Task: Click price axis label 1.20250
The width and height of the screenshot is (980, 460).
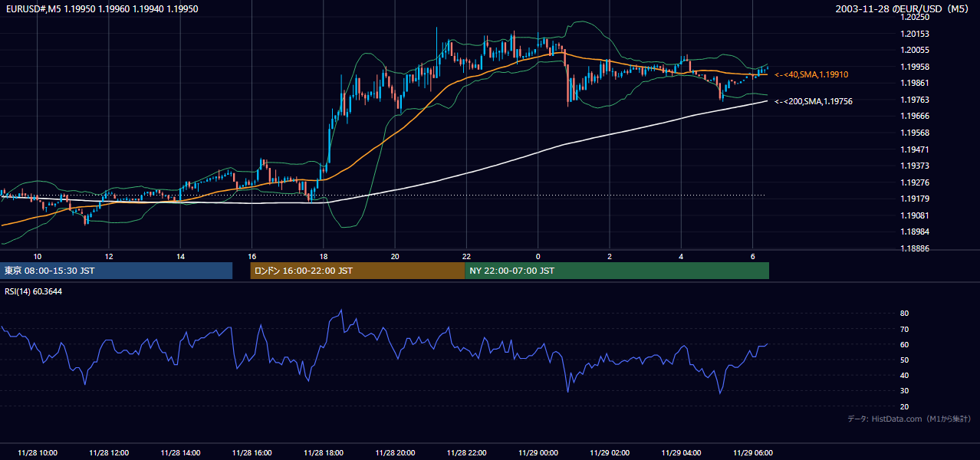Action: pos(915,17)
